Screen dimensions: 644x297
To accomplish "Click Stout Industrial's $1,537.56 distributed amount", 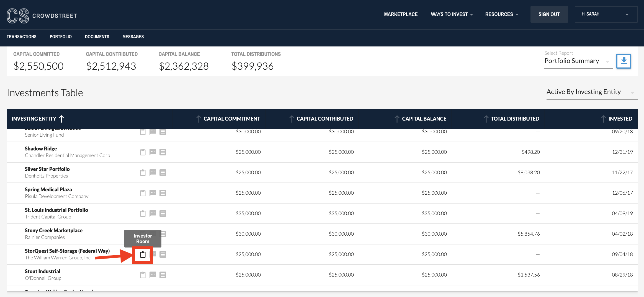I will pos(529,275).
